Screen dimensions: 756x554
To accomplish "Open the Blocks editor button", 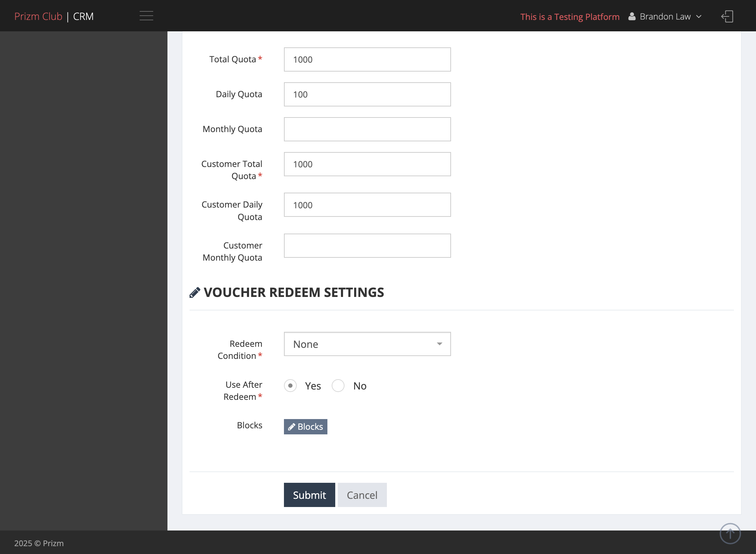I will (x=305, y=427).
